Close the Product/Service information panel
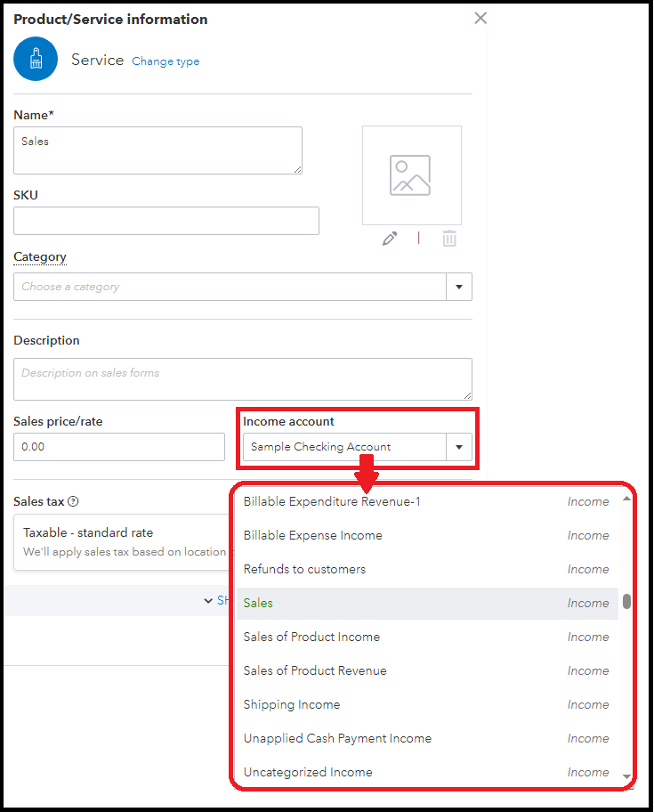654x812 pixels. 480,18
